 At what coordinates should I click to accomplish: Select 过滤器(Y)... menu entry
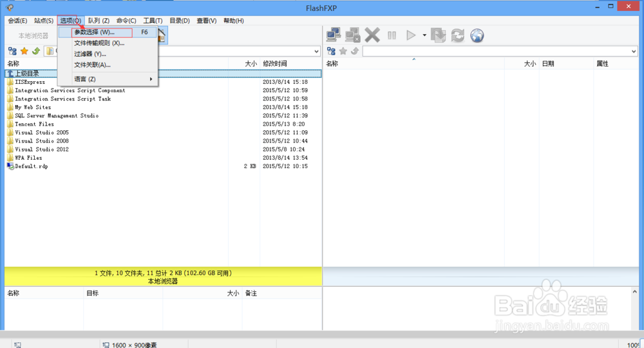click(x=108, y=54)
